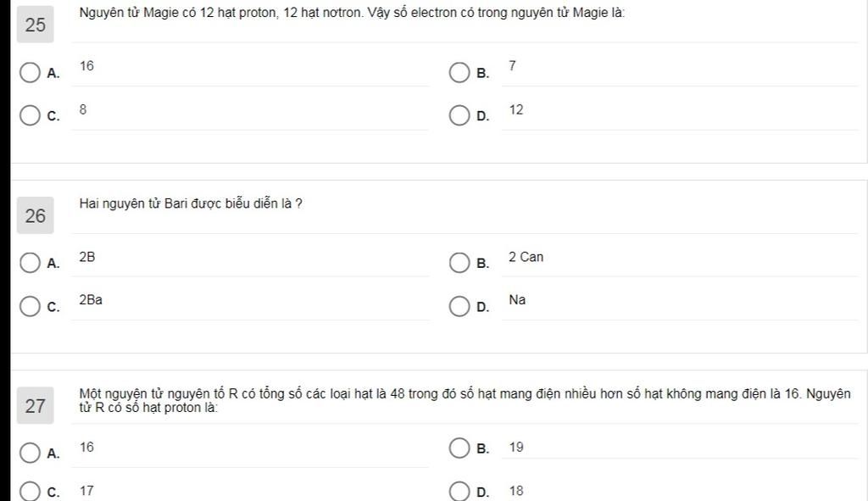Mark radio button C for question 26
Screen dimensions: 868x501
tap(30, 306)
